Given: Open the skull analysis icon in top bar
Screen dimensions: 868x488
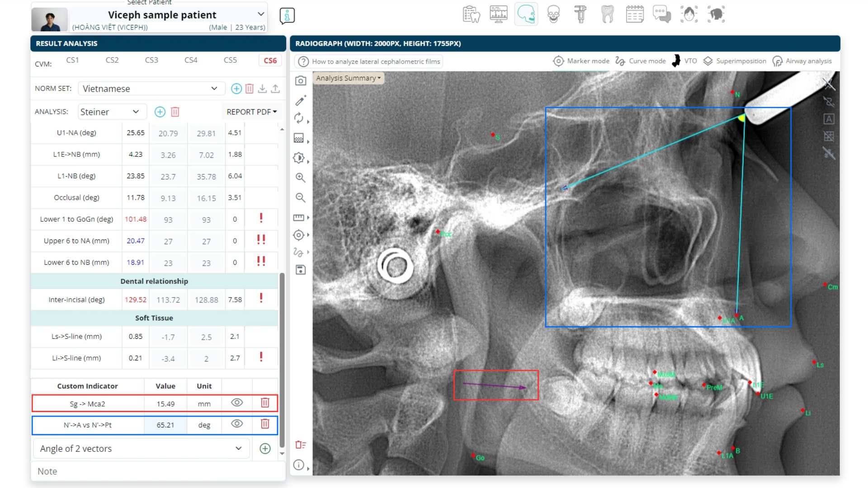Looking at the screenshot, I should [553, 14].
